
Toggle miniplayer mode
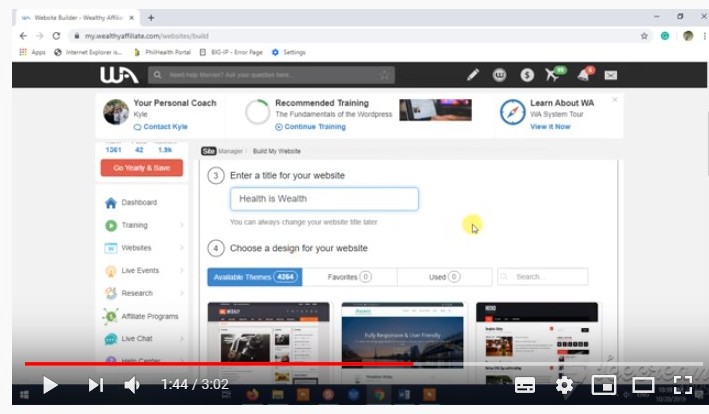click(x=604, y=386)
